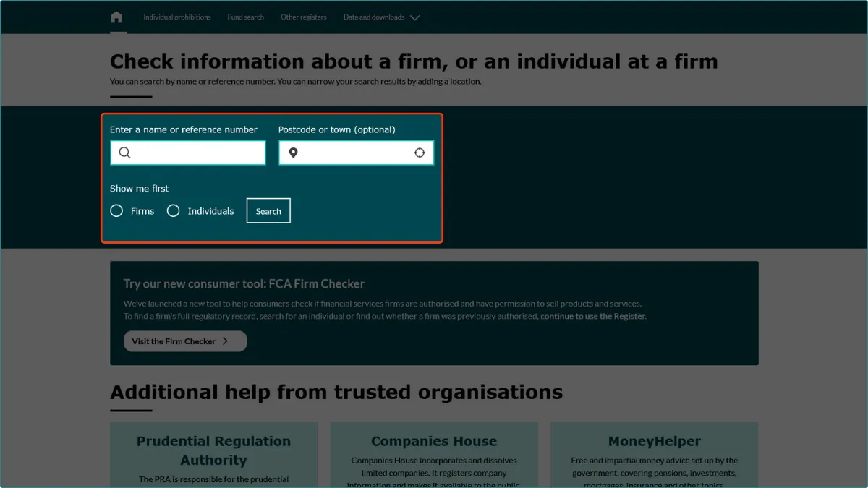Open the Individual prohibitions page
The image size is (868, 488).
177,17
